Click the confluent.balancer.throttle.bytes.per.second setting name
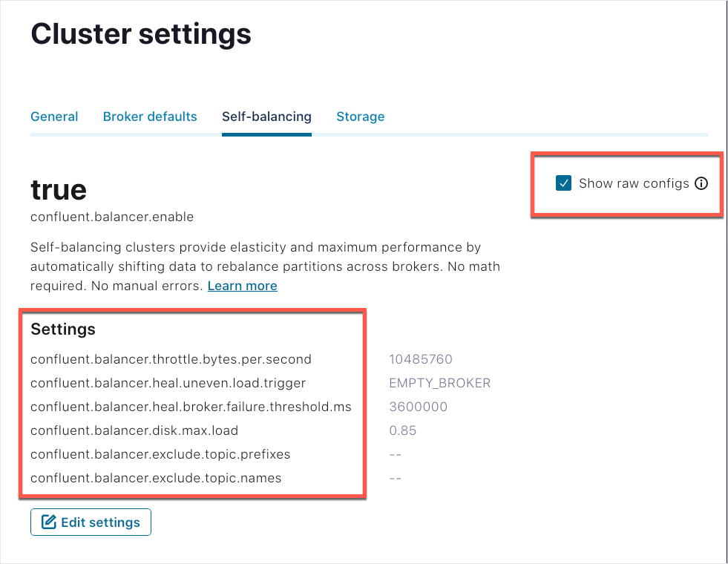 [x=171, y=359]
